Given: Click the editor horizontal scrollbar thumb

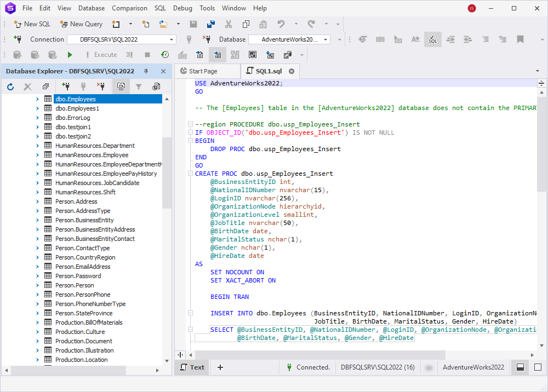Looking at the screenshot, I should [x=320, y=355].
